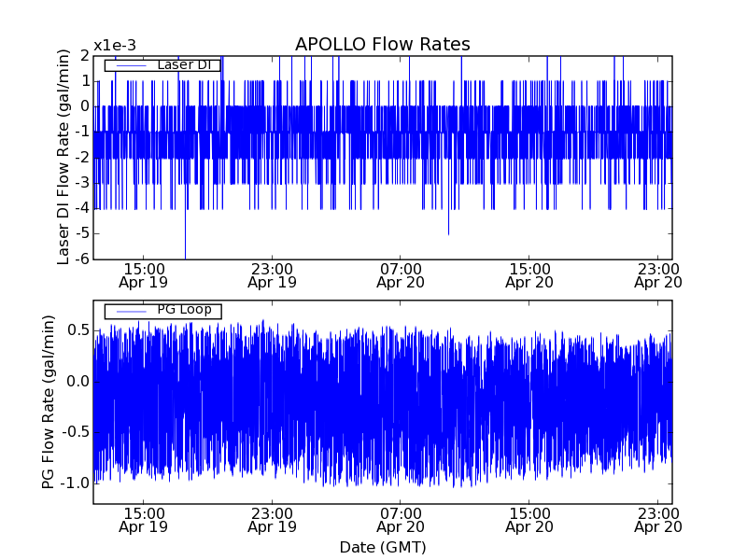Click the '-6' tick on the Laser DI axis
Viewport: 747px width, 560px height.
pos(84,259)
